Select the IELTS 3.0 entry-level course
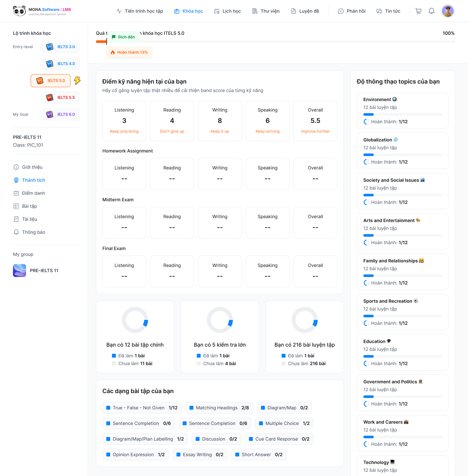 click(60, 47)
